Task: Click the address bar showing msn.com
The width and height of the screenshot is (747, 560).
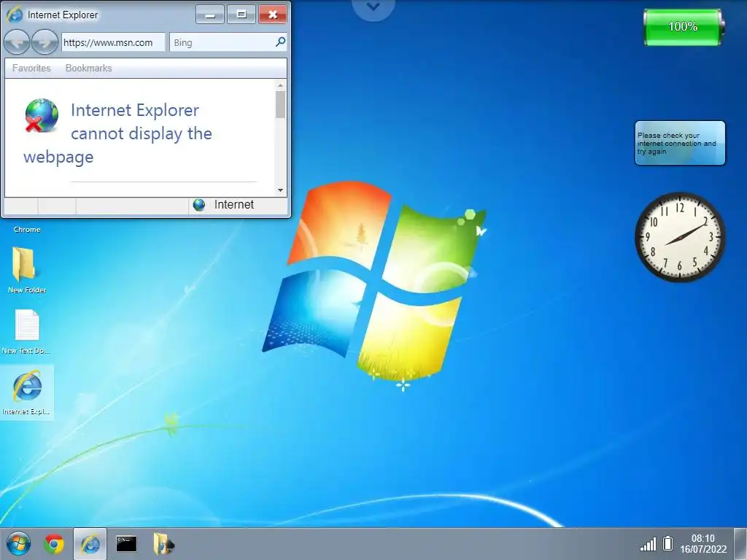Action: click(x=113, y=42)
